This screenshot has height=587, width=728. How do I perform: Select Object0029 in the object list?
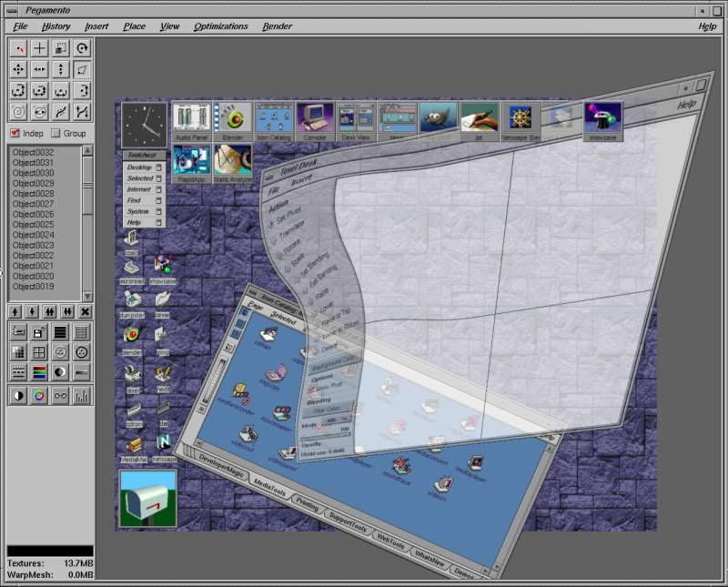(x=34, y=183)
